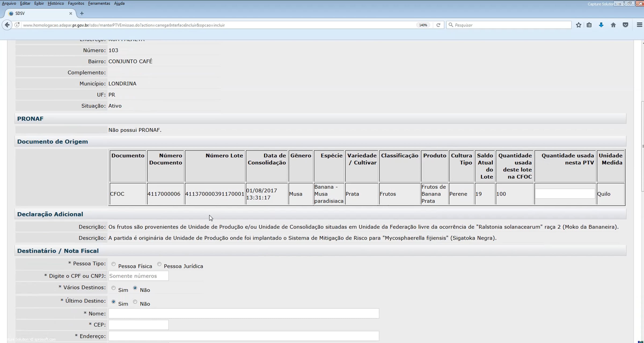
Task: Click the Quantidade usada nesta PTV field
Action: click(565, 194)
